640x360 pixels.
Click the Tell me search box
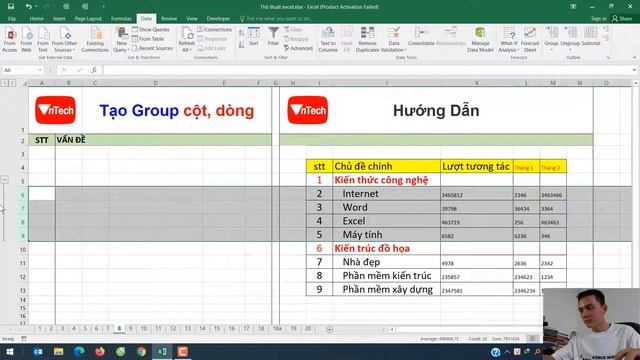276,18
